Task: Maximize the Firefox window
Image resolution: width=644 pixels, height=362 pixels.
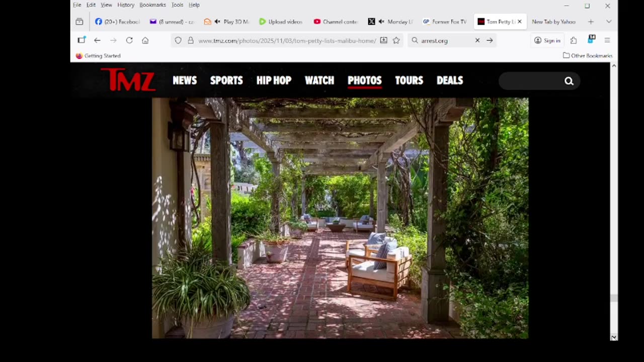Action: (587, 6)
